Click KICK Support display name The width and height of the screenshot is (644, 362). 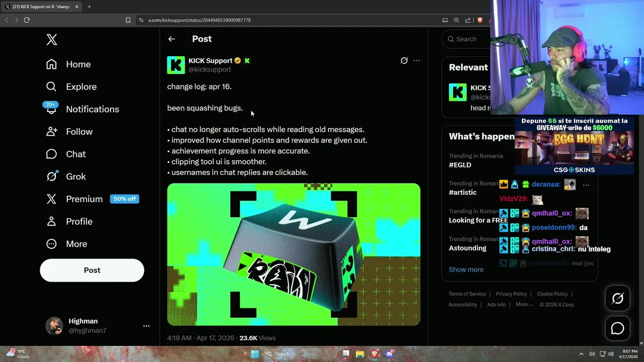pos(210,60)
